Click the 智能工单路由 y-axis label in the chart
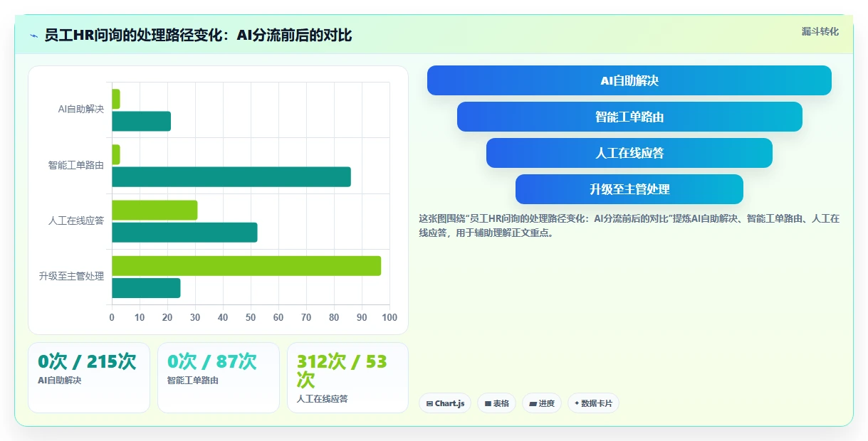Viewport: 868px width, 441px height. [x=76, y=165]
